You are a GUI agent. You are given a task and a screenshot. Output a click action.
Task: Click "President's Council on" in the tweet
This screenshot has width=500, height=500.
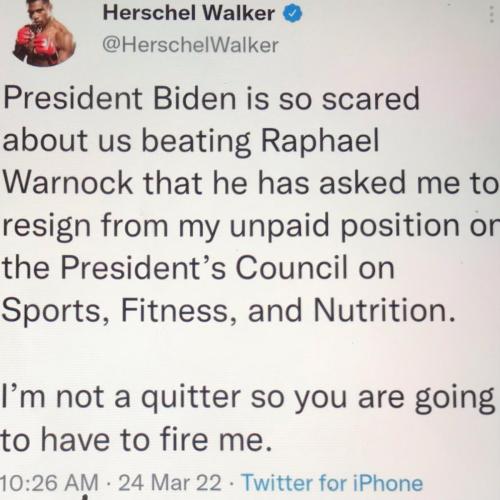point(228,267)
